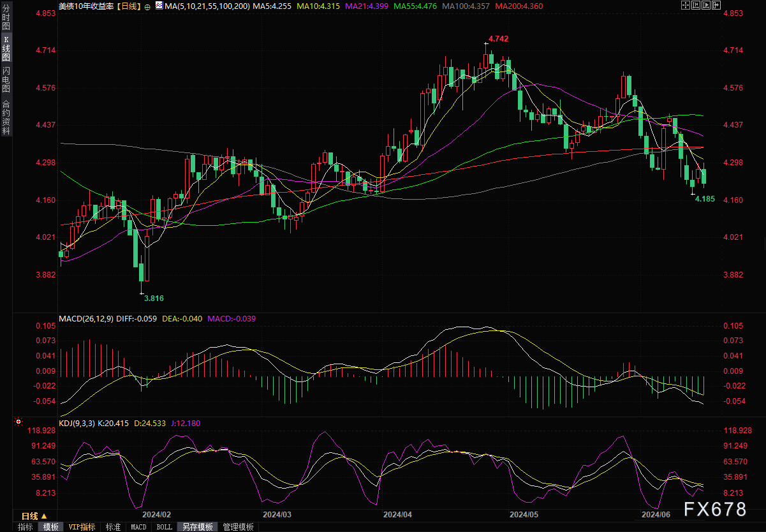This screenshot has height=532, width=766.
Task: Open the 日线 period selector arrow
Action: 44,515
